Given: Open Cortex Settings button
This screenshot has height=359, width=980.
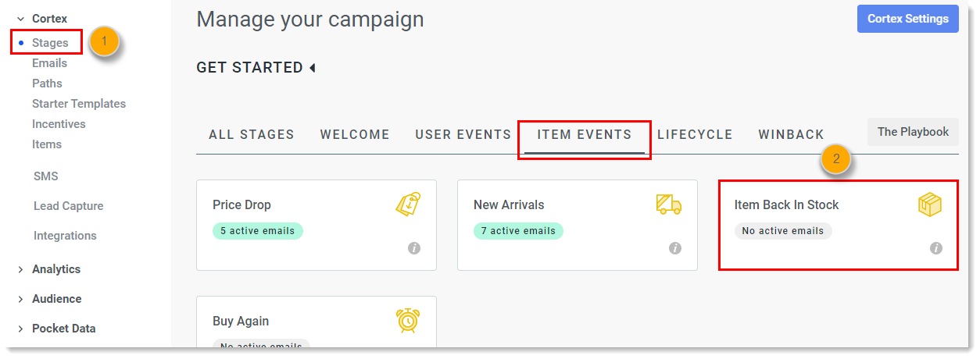Looking at the screenshot, I should (x=908, y=19).
